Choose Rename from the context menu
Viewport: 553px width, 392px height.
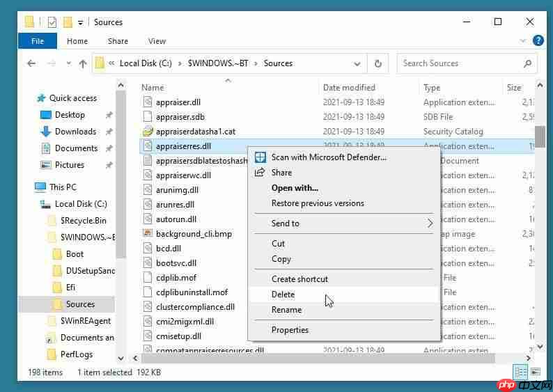[x=344, y=310]
